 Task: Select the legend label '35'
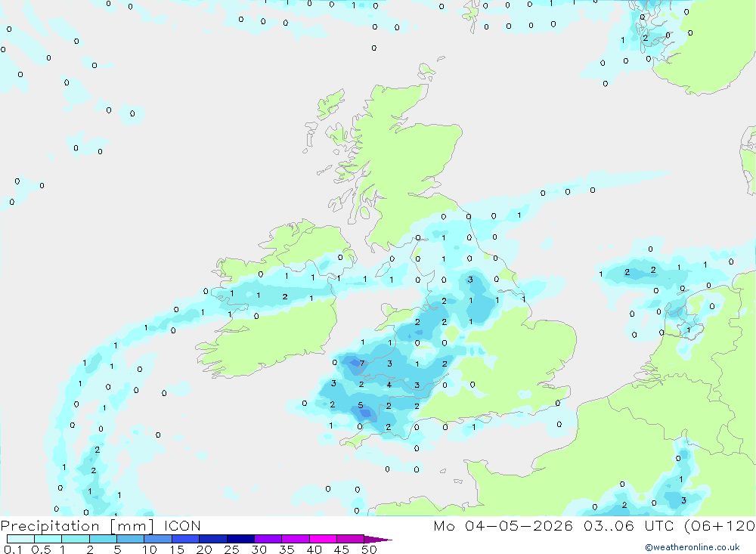[287, 549]
